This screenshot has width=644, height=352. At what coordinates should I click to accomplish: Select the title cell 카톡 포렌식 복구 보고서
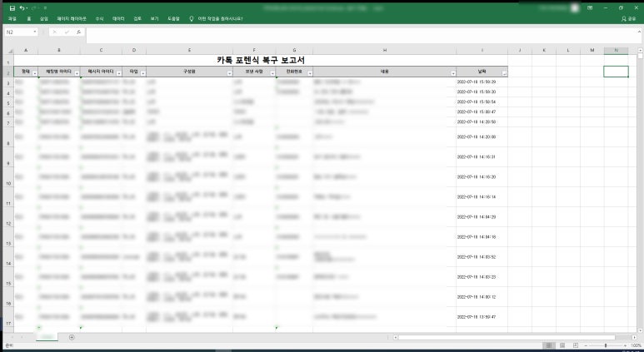[x=261, y=60]
